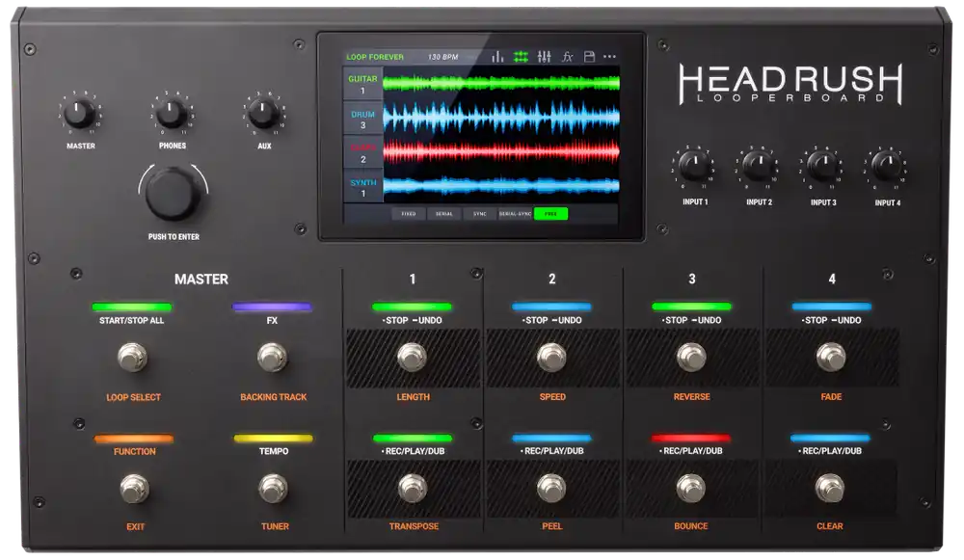Viewport: 964px width, 560px height.
Task: Click the INPUT 3 gain knob
Action: click(822, 166)
